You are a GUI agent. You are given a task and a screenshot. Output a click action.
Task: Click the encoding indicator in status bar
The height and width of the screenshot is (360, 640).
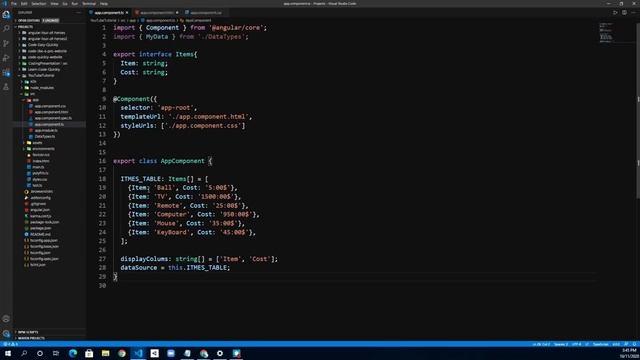tap(576, 344)
